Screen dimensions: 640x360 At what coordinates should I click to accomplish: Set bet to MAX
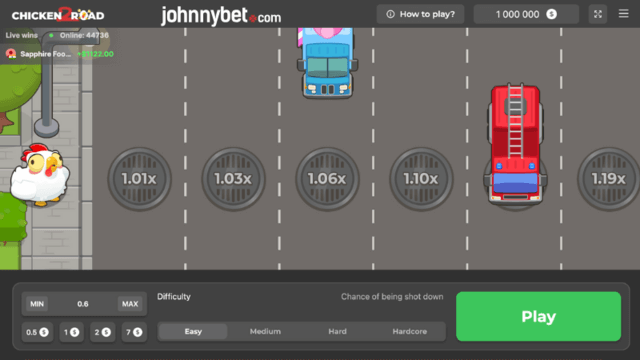[130, 304]
